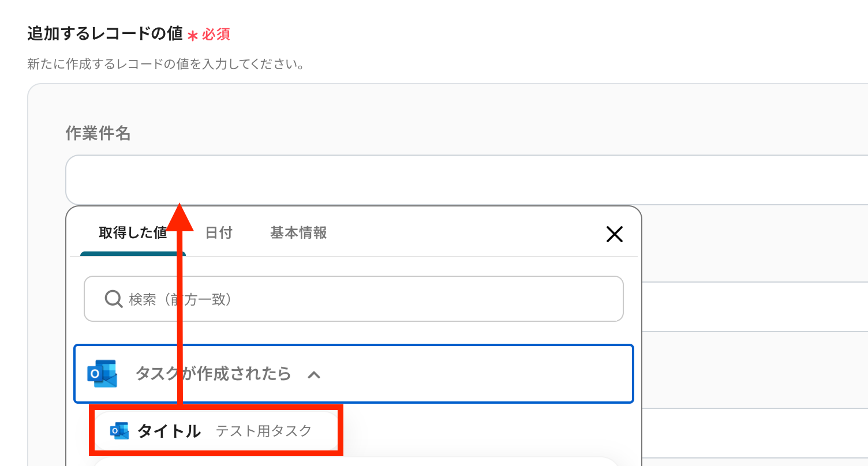
Task: Close the value picker with the X
Action: click(x=614, y=234)
